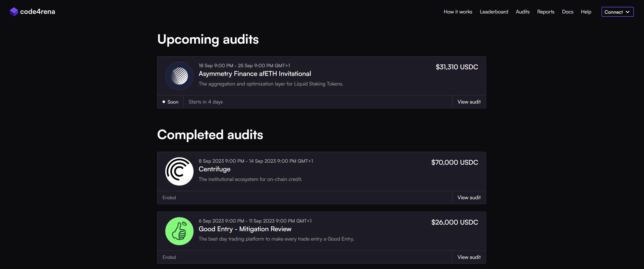Click the Completed audits heading

click(210, 135)
